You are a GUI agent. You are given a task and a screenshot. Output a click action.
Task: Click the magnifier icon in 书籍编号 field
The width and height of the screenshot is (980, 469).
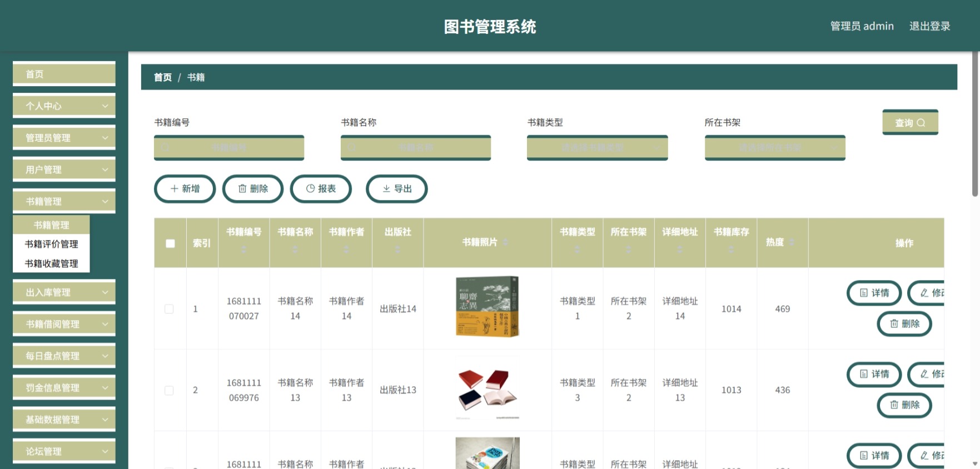point(165,147)
